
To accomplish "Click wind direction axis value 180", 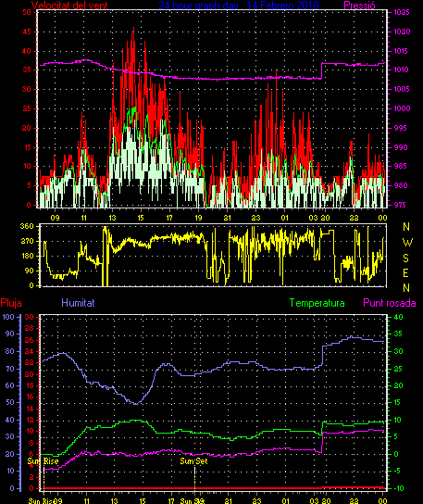I will tap(27, 256).
